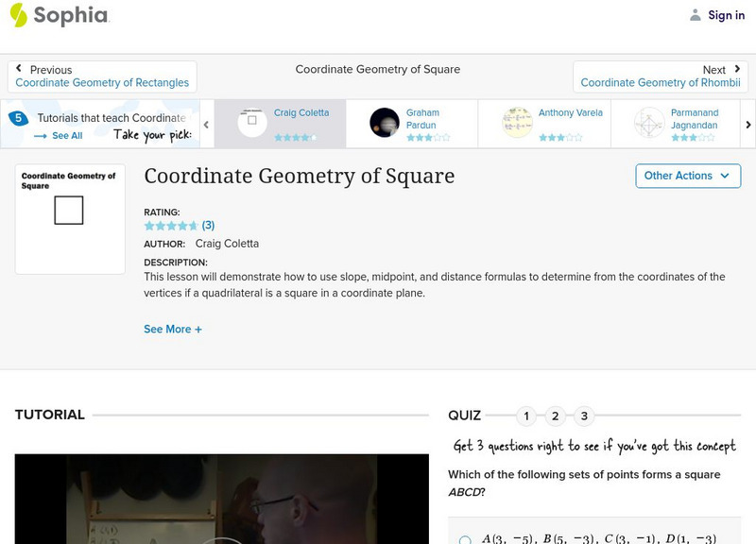Click Anthony Varela's avatar image
This screenshot has height=544, width=756.
(517, 122)
